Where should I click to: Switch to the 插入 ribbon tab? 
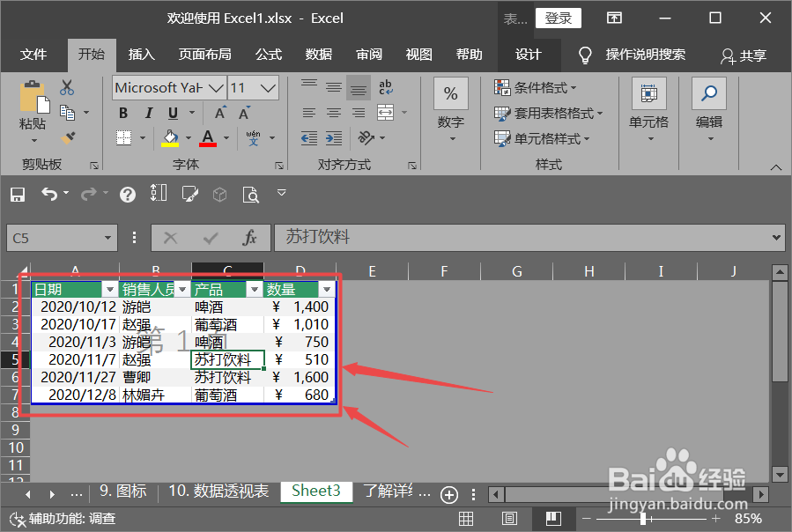(141, 54)
